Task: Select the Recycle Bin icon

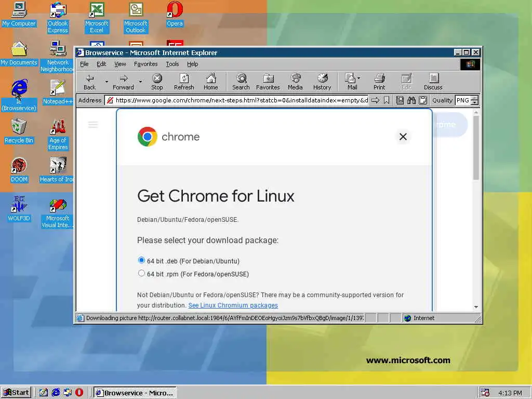Action: click(19, 131)
